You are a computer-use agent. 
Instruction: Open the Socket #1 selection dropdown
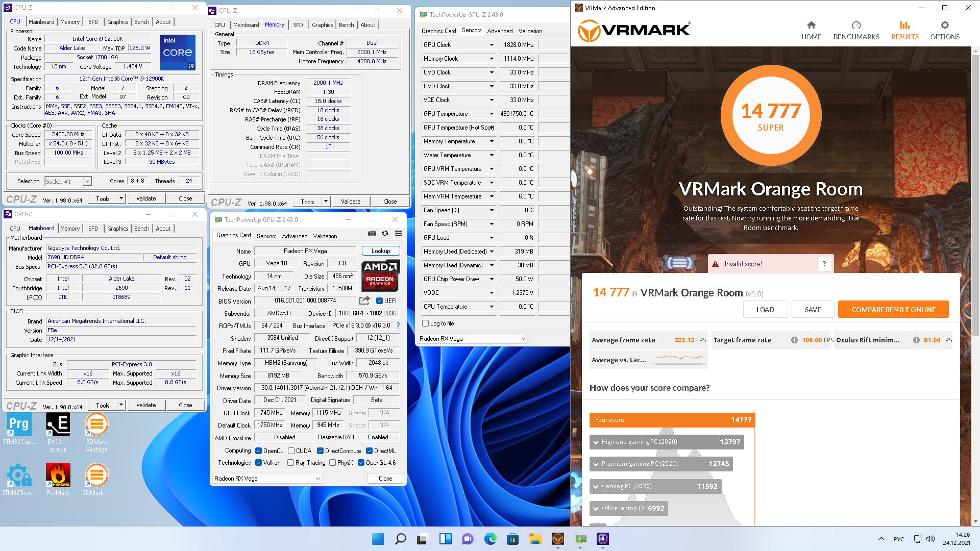click(x=68, y=182)
